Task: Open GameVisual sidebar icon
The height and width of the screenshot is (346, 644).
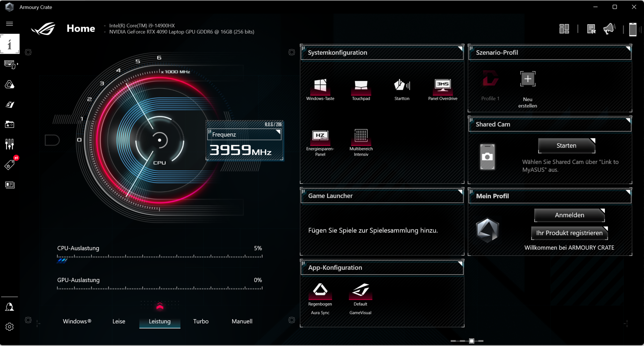Action: tap(9, 105)
